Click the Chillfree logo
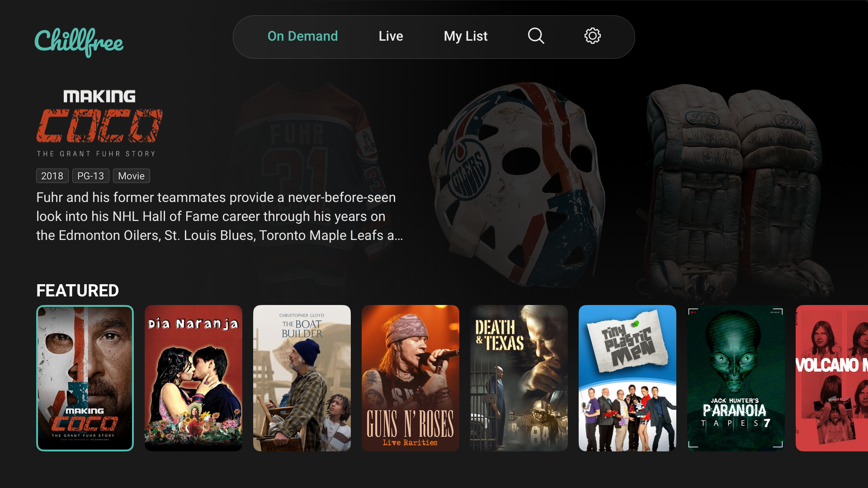This screenshot has height=488, width=868. pos(79,42)
